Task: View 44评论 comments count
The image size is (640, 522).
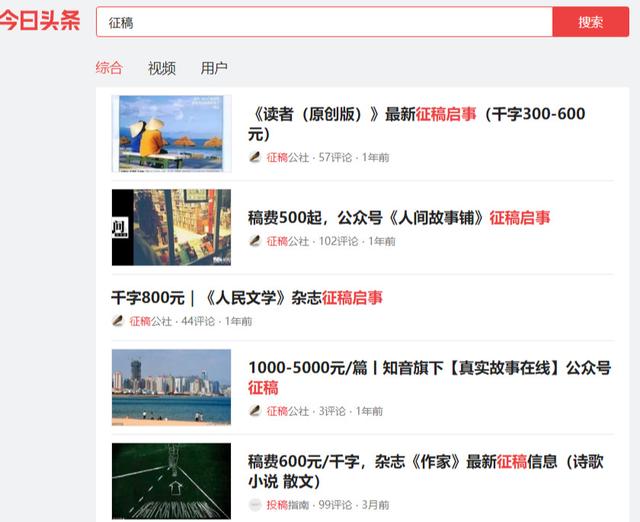Action: tap(198, 322)
